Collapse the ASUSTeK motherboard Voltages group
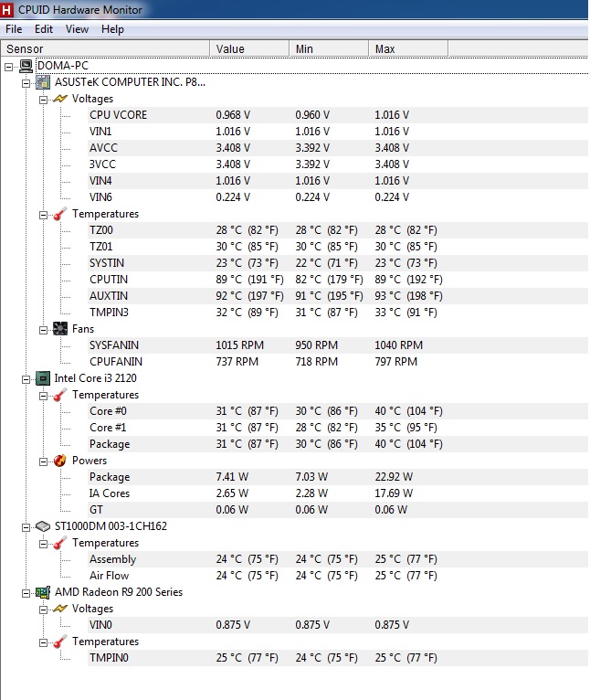This screenshot has width=590, height=700. (43, 99)
